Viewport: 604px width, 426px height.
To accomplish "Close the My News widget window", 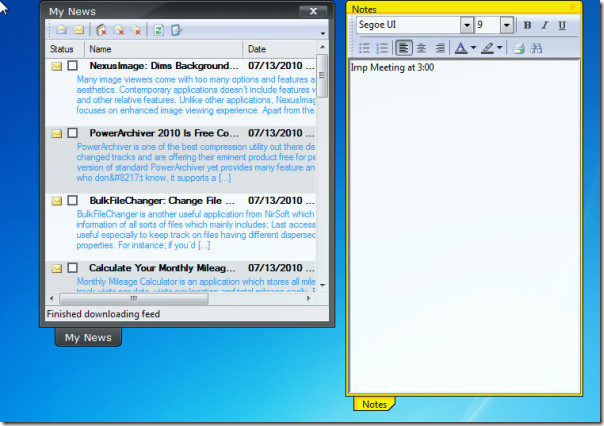I will [313, 11].
